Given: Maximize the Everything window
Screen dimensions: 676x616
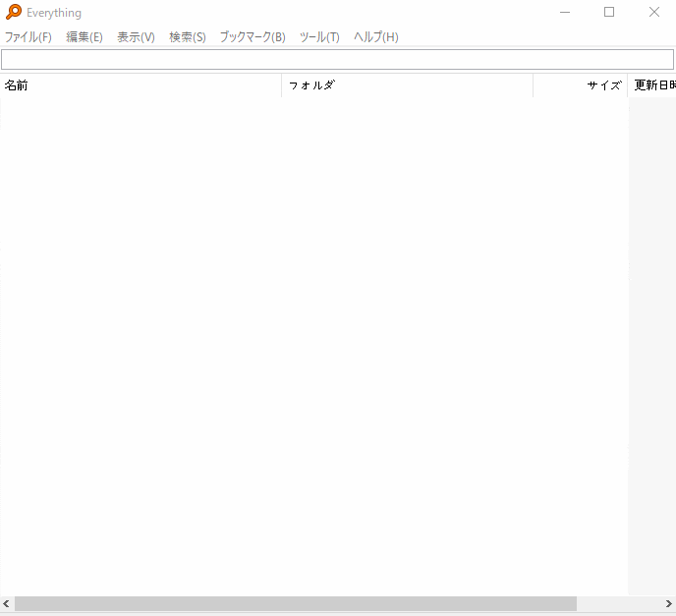Looking at the screenshot, I should point(609,12).
